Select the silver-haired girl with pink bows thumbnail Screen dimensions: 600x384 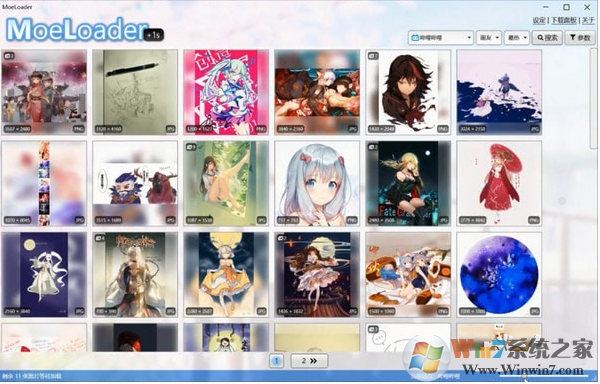[317, 183]
